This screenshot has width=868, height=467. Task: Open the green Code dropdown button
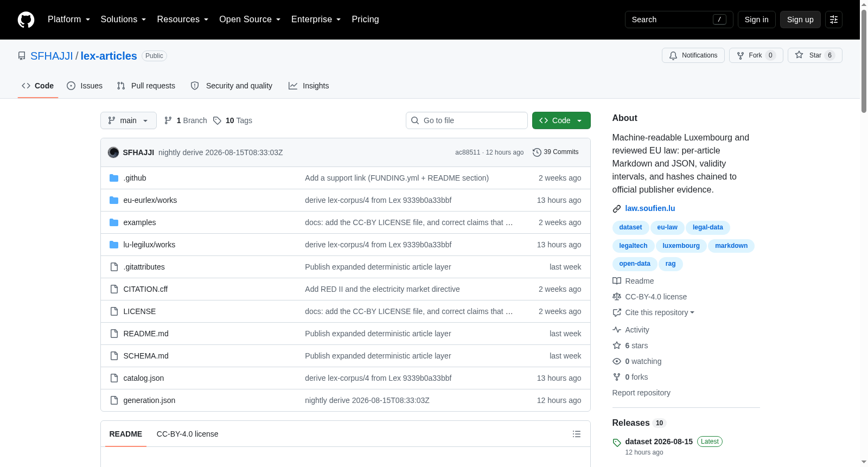(561, 120)
